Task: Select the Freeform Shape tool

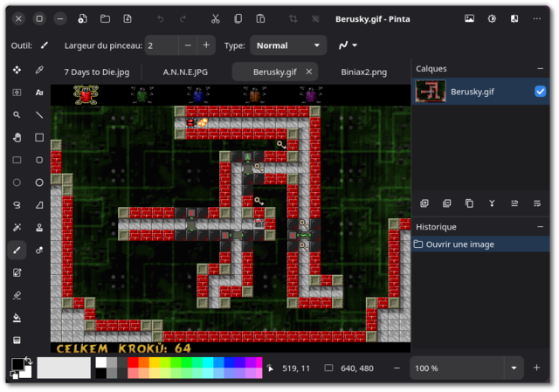Action: (x=39, y=205)
